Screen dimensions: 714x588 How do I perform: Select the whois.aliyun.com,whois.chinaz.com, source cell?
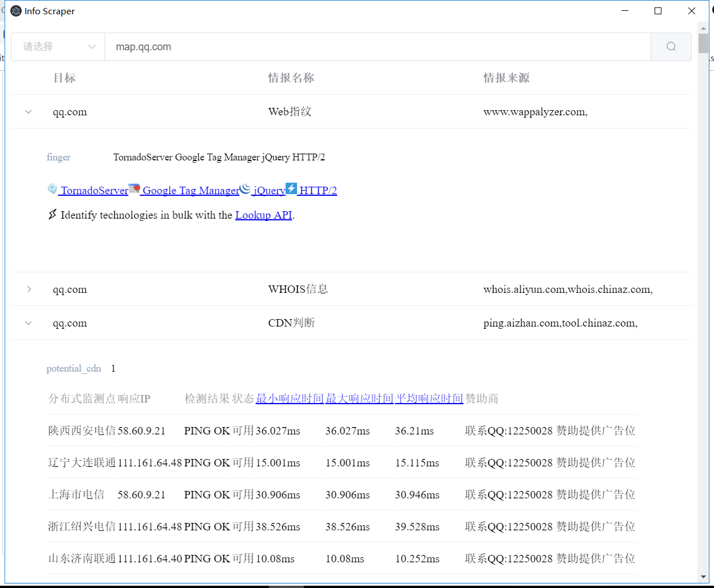point(568,289)
